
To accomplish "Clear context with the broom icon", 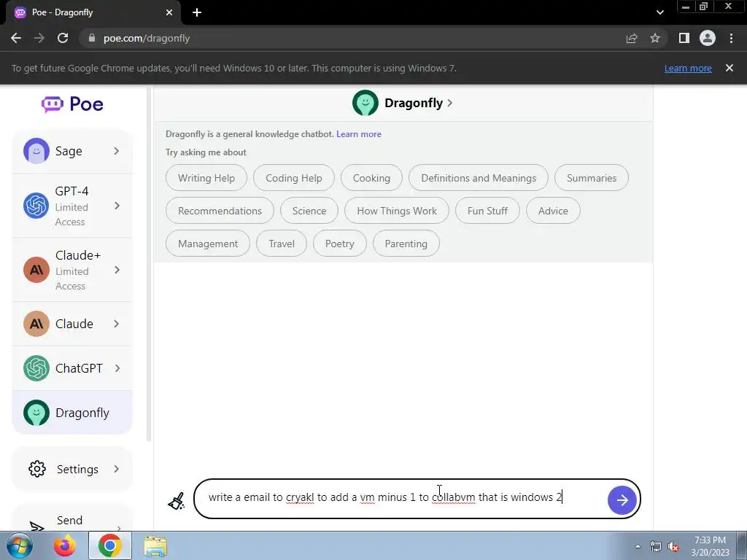I will [x=177, y=501].
